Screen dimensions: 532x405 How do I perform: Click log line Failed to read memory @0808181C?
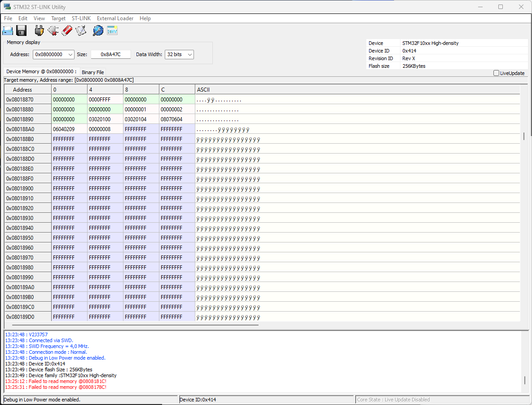click(56, 381)
